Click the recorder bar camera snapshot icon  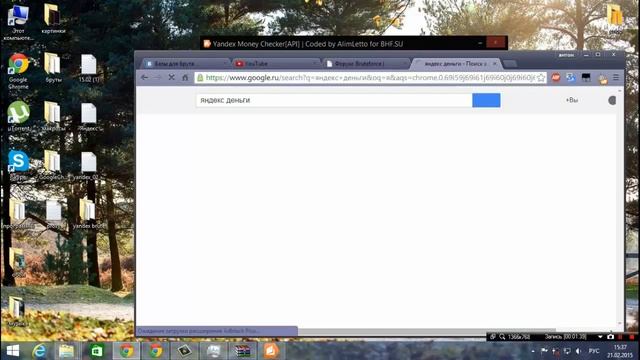[x=610, y=337]
